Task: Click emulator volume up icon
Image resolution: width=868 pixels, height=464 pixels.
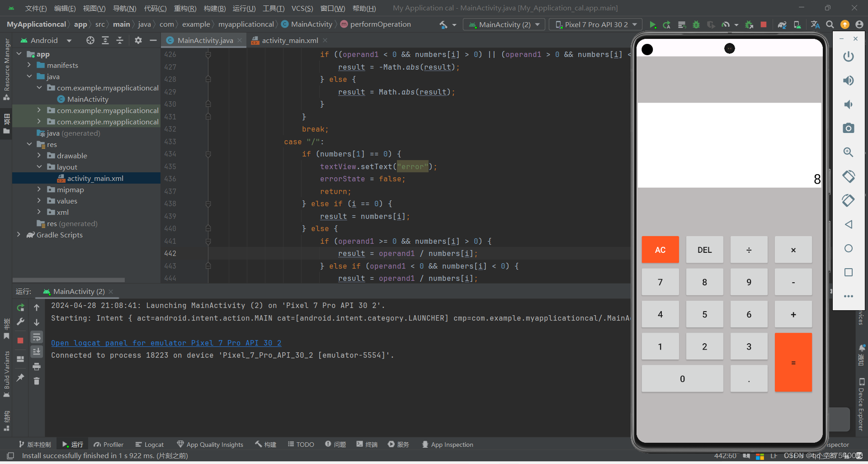Action: (x=849, y=80)
